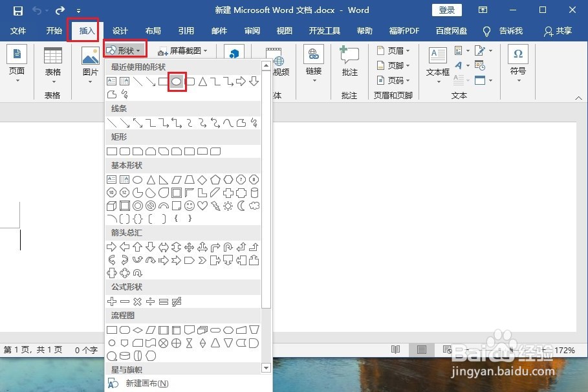
Task: Open the 页码 page number dropdown
Action: 393,80
